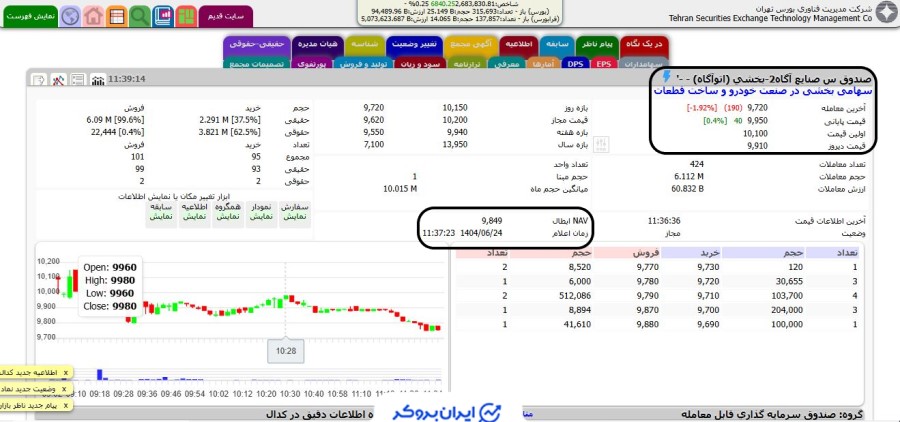Open the magnifier search icon
900x422 pixels.
pos(139,16)
